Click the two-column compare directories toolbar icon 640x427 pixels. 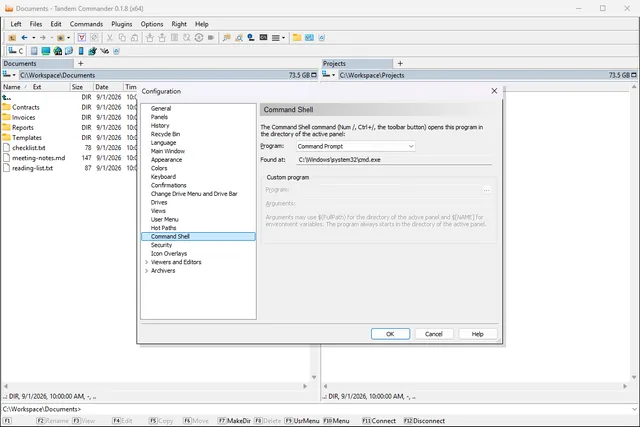[174, 38]
